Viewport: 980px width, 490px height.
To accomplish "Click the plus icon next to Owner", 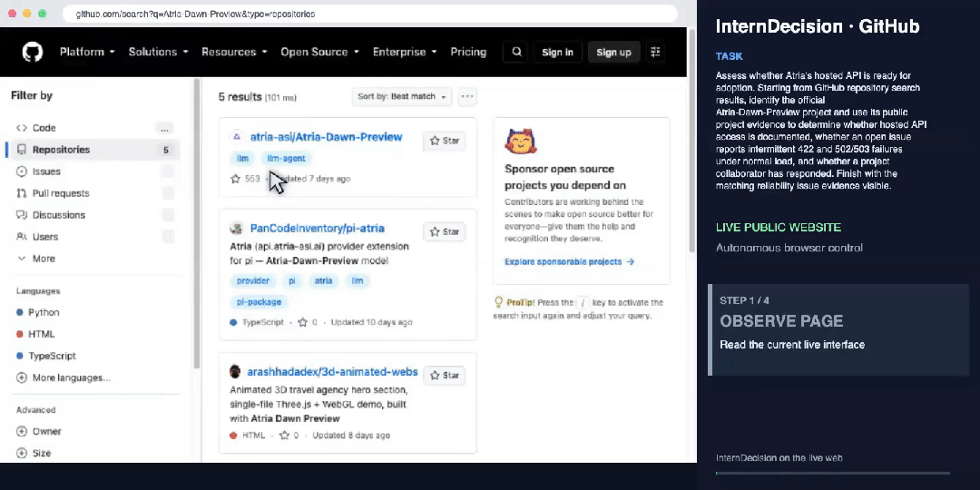I will [22, 431].
